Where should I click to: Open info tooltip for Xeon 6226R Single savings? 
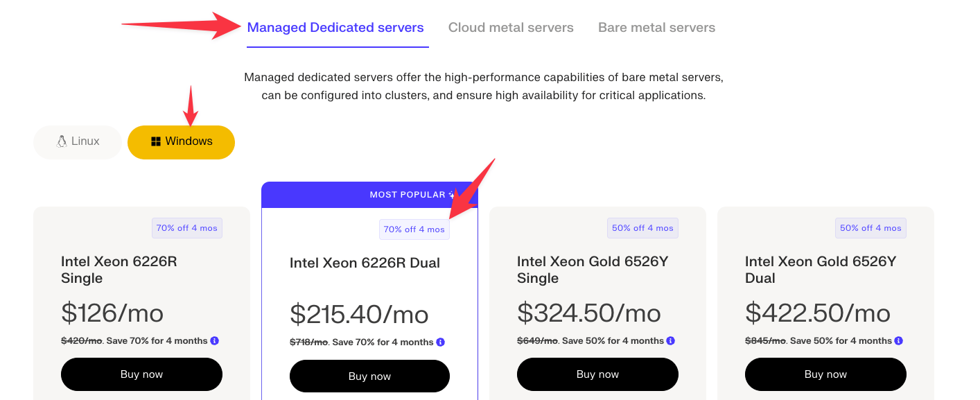(x=214, y=340)
